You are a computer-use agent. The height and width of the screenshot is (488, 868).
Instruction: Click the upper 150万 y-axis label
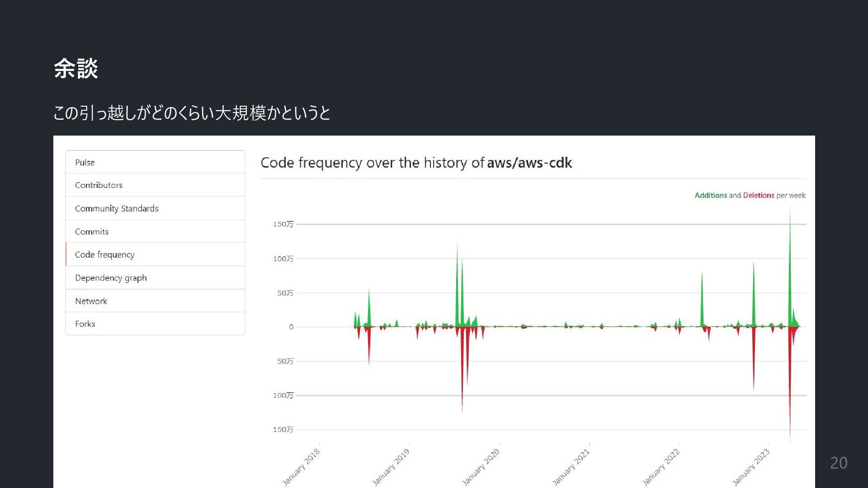(283, 224)
